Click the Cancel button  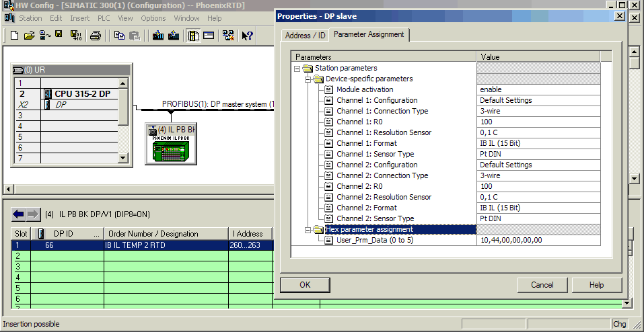coord(542,285)
